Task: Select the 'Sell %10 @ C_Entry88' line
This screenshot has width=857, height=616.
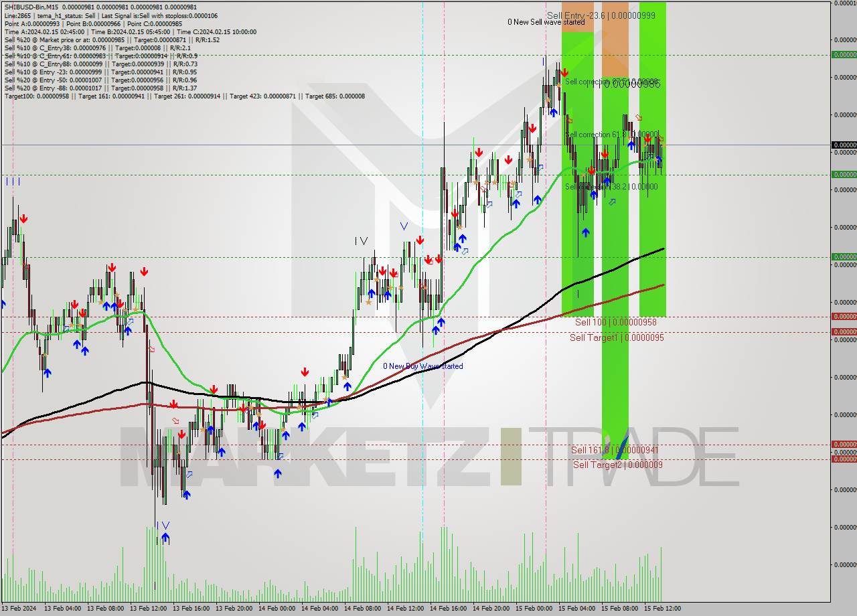Action: [100, 64]
